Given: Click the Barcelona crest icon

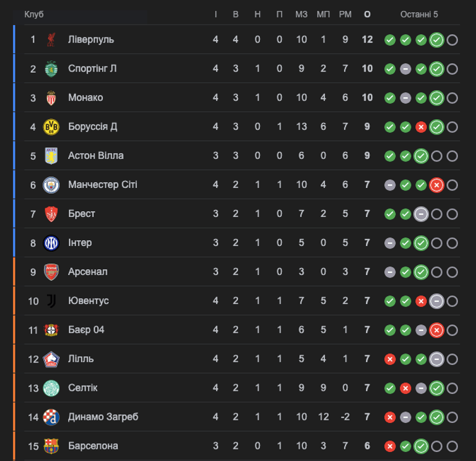Looking at the screenshot, I should click(x=51, y=446).
